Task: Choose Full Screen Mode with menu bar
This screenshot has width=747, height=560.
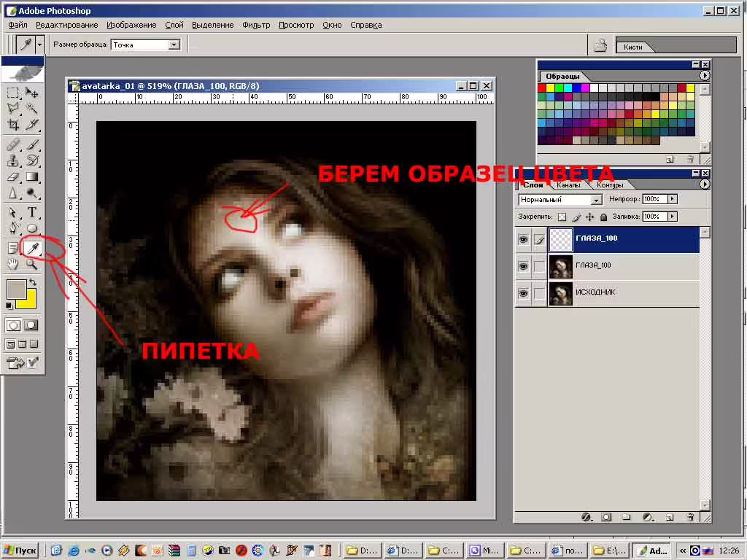Action: (x=22, y=344)
